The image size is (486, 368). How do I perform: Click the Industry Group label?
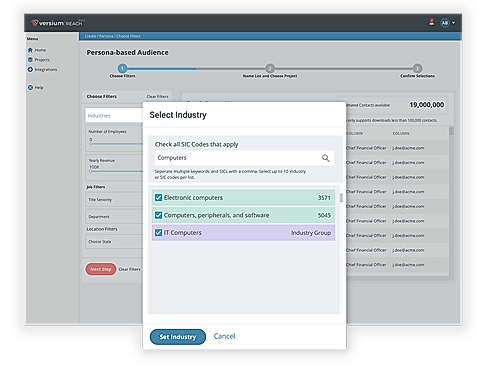(x=311, y=233)
